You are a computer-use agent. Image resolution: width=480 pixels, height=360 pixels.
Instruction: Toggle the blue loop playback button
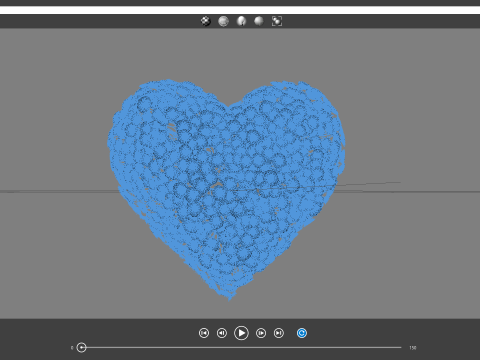point(302,333)
